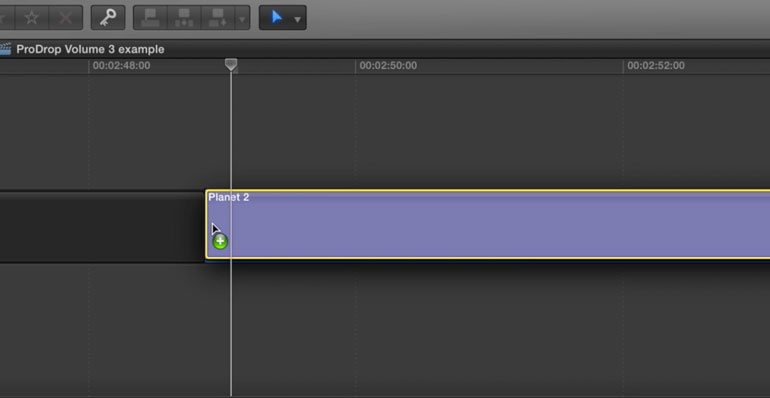Click the 00:02:52:00 ruler timecode
The height and width of the screenshot is (398, 770).
pyautogui.click(x=656, y=65)
